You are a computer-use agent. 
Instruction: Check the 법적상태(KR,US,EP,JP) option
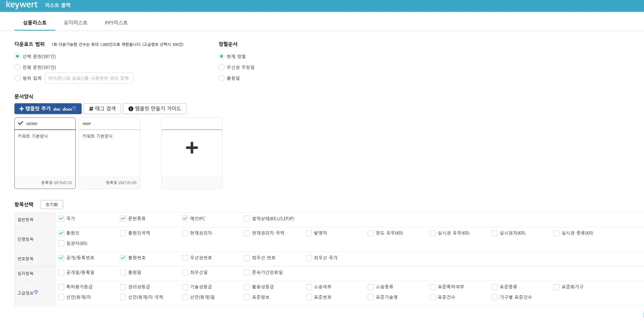coord(247,218)
